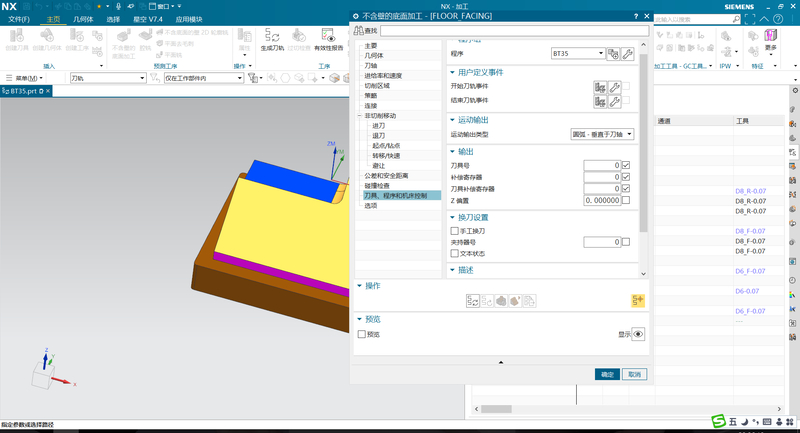This screenshot has width=800, height=433.
Task: Click the orange cube display icon in the selection bar
Action: coord(334,78)
